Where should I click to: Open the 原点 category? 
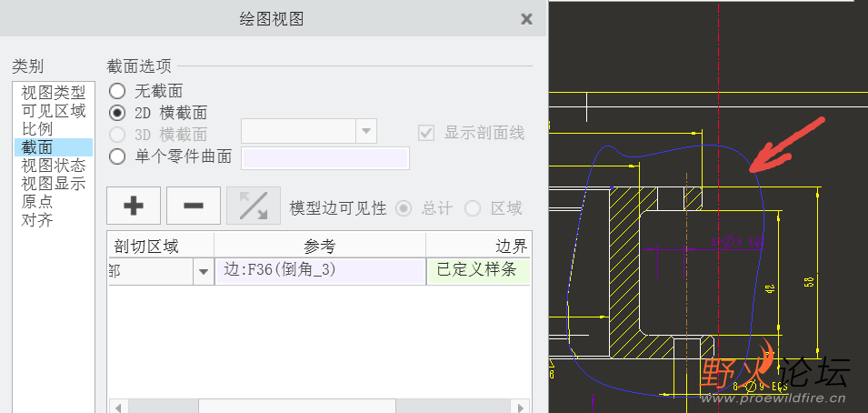(53, 202)
